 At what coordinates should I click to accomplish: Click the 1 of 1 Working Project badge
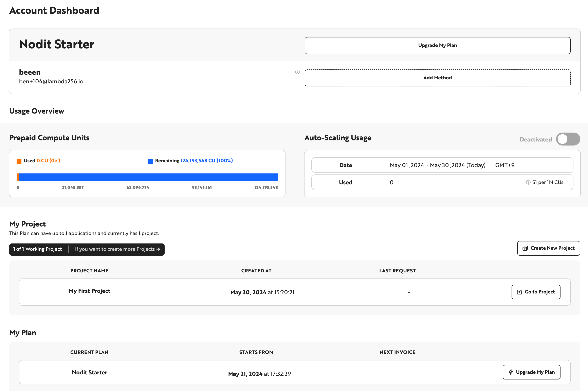click(x=37, y=249)
